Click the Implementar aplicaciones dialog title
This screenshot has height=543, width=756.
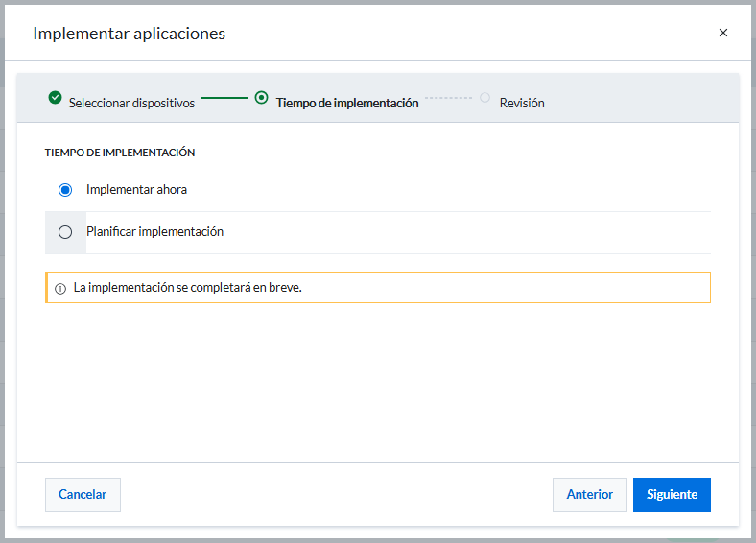[x=130, y=34]
